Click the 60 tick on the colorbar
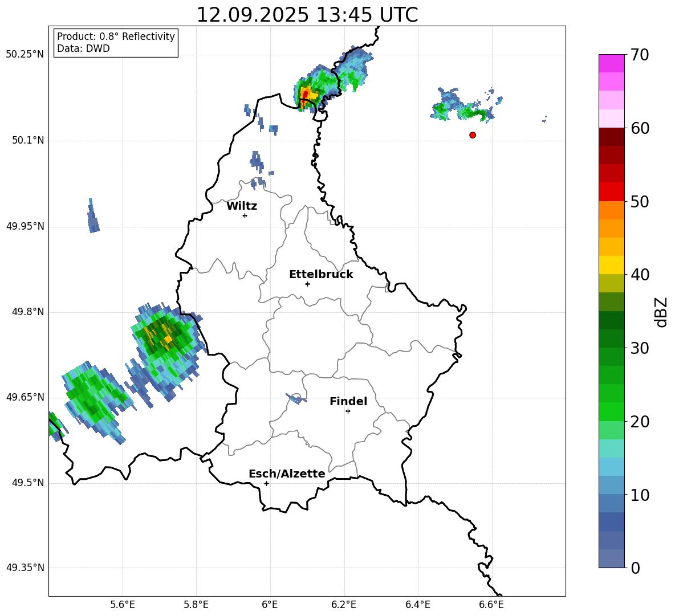The image size is (675, 616). [x=640, y=128]
